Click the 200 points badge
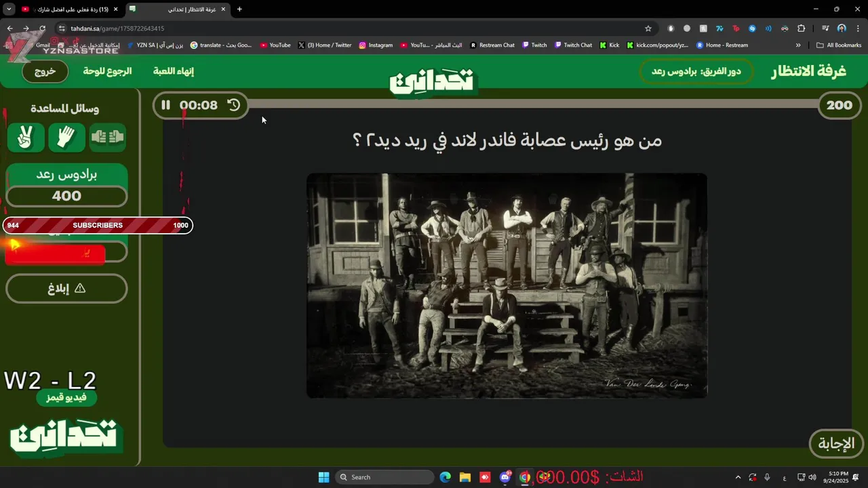The width and height of the screenshot is (868, 488). click(x=840, y=105)
